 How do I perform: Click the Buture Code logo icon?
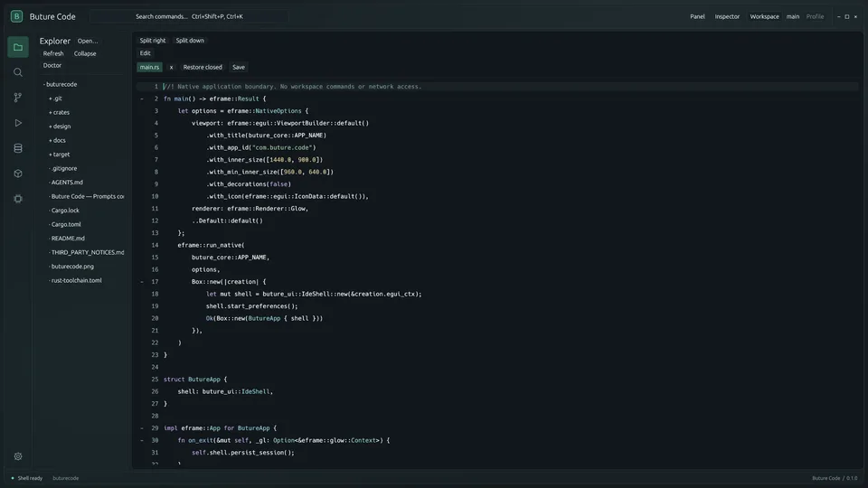[x=16, y=16]
